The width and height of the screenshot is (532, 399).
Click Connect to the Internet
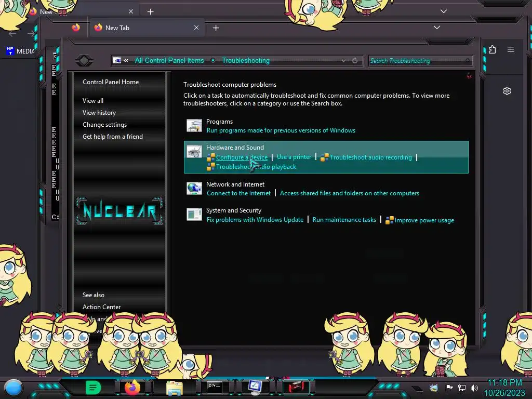[238, 193]
